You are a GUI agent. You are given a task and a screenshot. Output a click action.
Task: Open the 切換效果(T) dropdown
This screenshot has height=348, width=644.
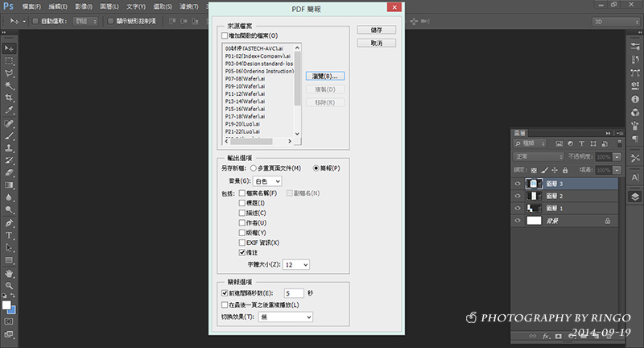tap(286, 317)
